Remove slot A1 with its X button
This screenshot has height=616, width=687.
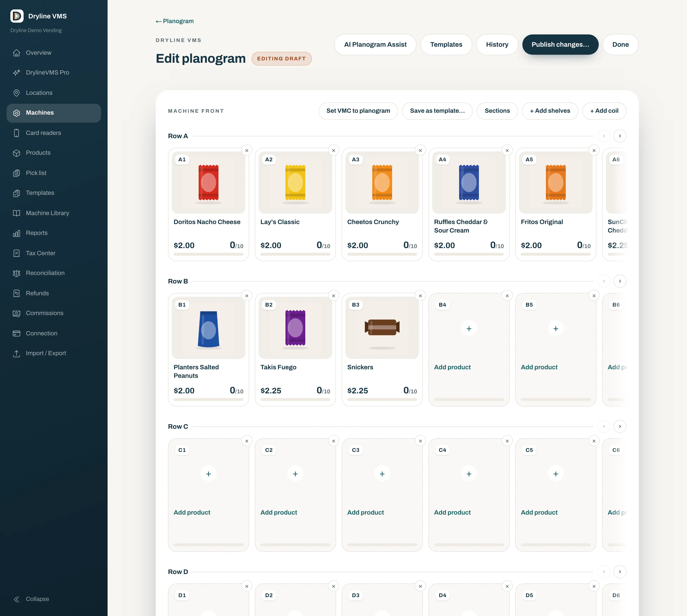247,150
